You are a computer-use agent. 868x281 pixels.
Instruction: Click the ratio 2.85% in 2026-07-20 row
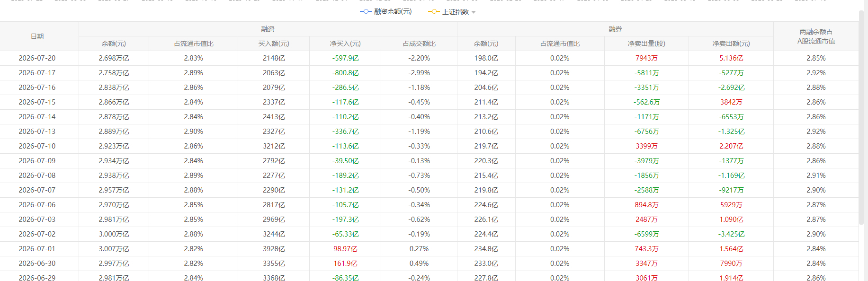(816, 58)
